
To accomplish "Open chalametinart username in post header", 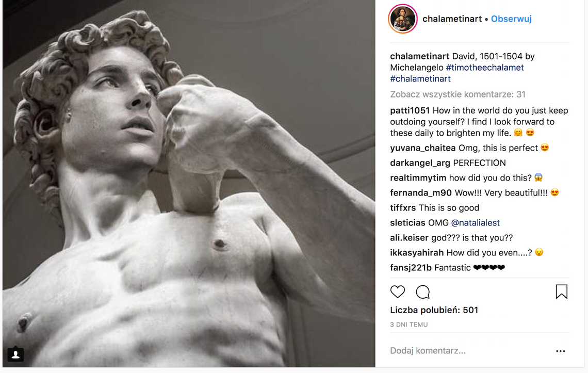I will tap(452, 19).
